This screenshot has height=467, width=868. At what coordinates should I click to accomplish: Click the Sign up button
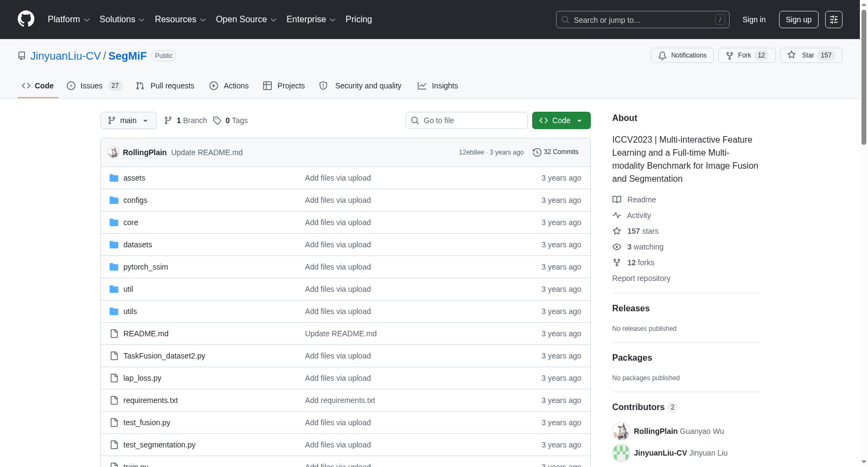pyautogui.click(x=799, y=20)
